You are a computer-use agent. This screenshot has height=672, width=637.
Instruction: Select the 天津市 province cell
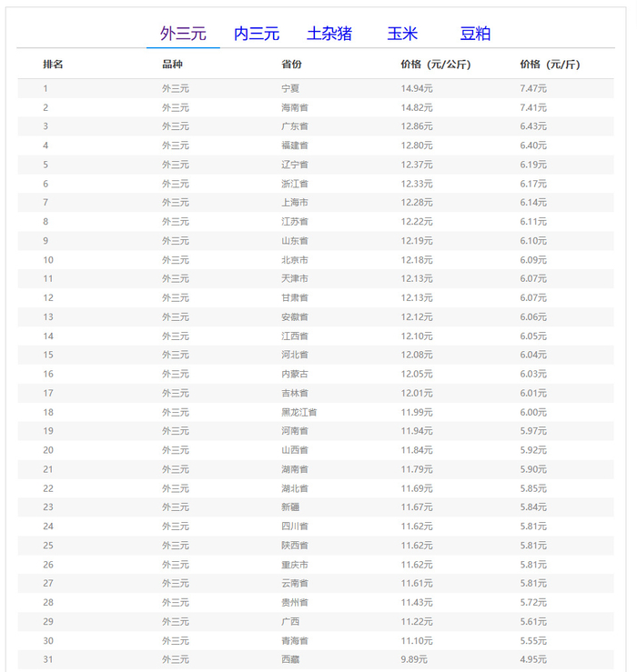tap(295, 278)
